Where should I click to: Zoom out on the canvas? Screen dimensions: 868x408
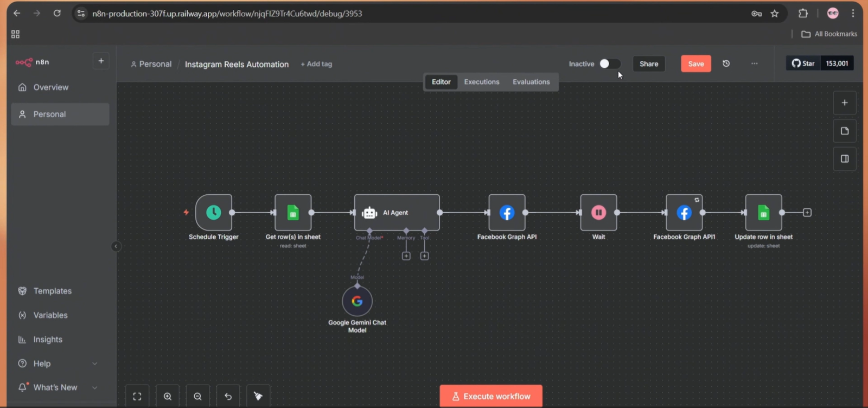197,397
